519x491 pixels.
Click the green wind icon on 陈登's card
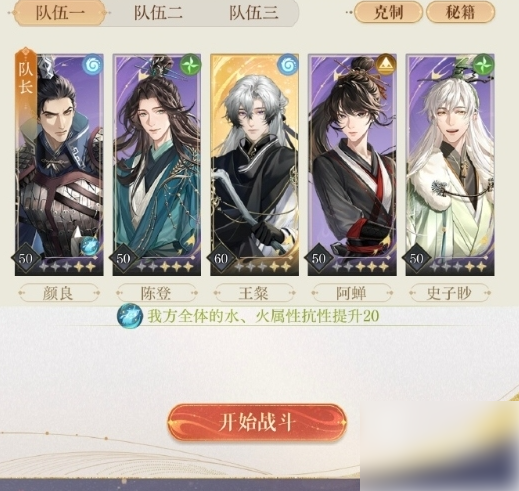click(190, 64)
